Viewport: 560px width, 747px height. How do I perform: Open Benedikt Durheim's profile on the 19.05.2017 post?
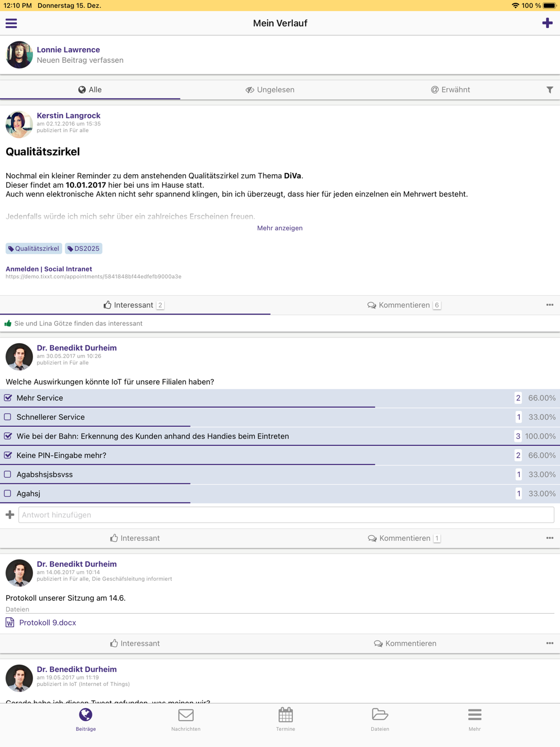pos(77,669)
